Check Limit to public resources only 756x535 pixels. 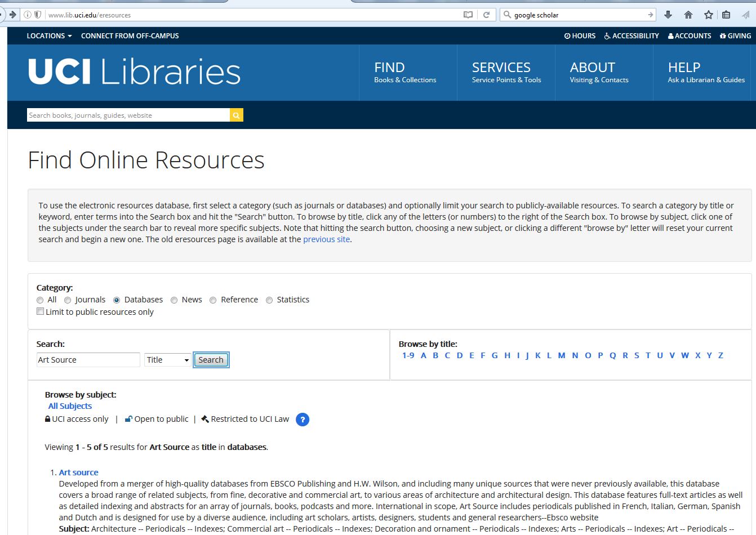pos(40,311)
